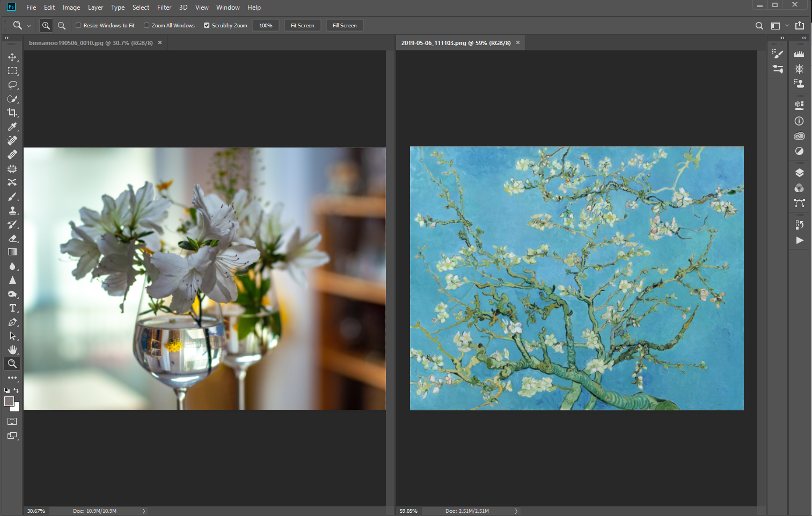Close the 2019-05-06_111103.png document tab

pyautogui.click(x=518, y=42)
